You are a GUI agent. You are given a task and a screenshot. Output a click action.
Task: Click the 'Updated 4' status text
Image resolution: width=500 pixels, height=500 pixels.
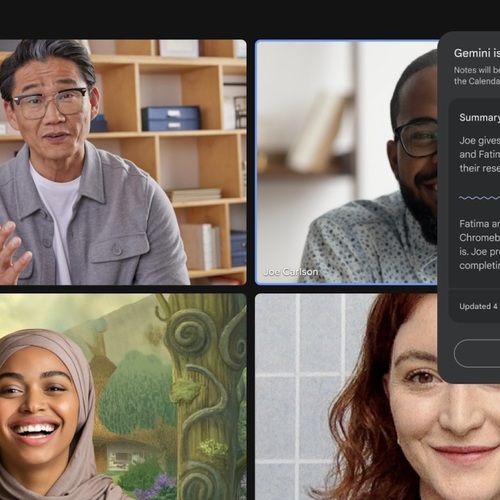tap(478, 306)
